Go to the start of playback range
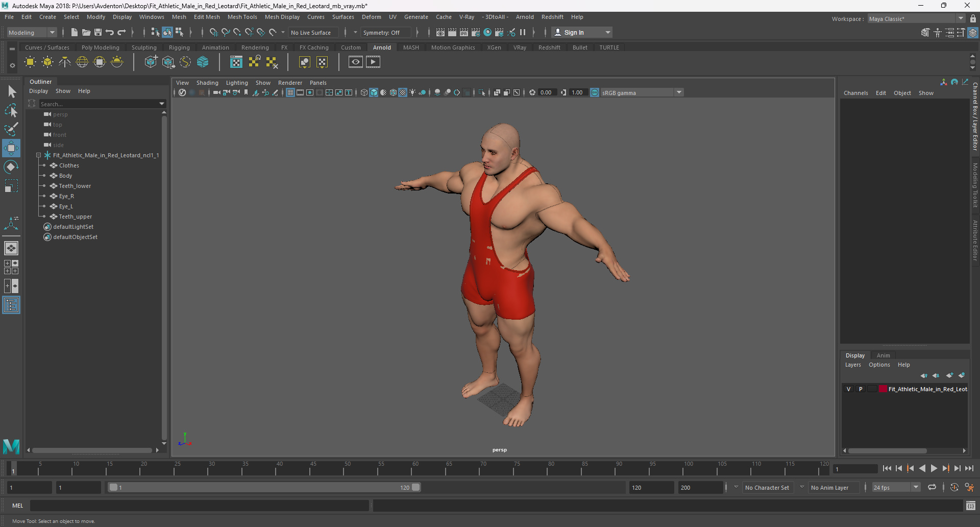The image size is (980, 527). click(x=887, y=468)
